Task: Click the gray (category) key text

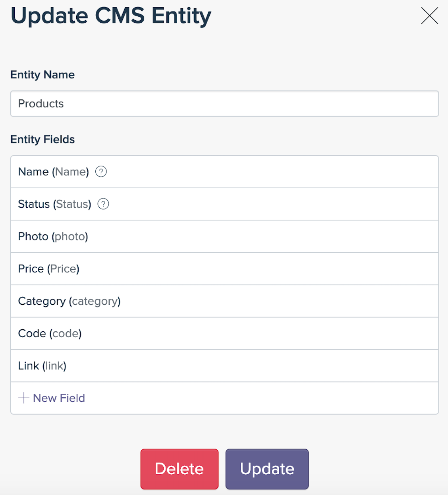Action: 95,301
